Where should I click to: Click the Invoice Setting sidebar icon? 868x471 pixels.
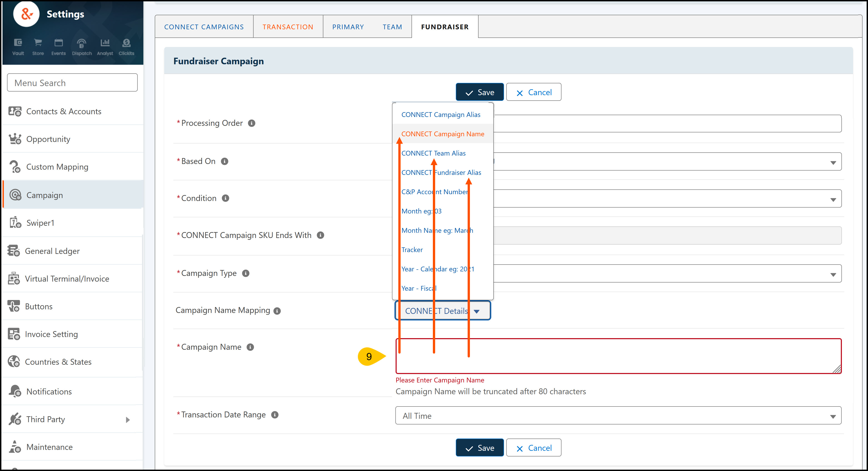coord(13,334)
